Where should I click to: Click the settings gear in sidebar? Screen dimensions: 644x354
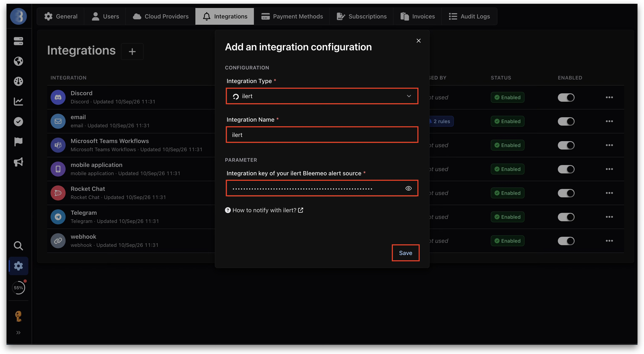[x=18, y=266]
